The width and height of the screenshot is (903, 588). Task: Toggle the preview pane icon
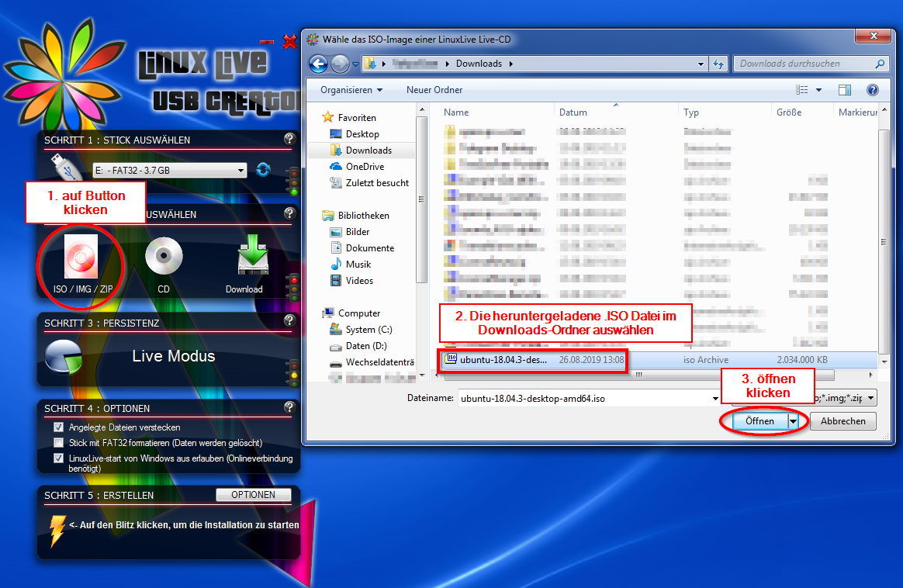(x=845, y=90)
